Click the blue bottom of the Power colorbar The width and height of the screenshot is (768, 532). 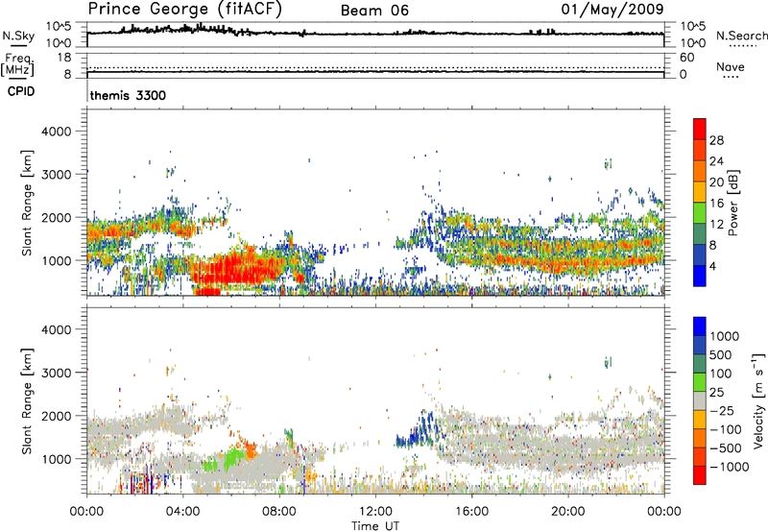[x=700, y=276]
